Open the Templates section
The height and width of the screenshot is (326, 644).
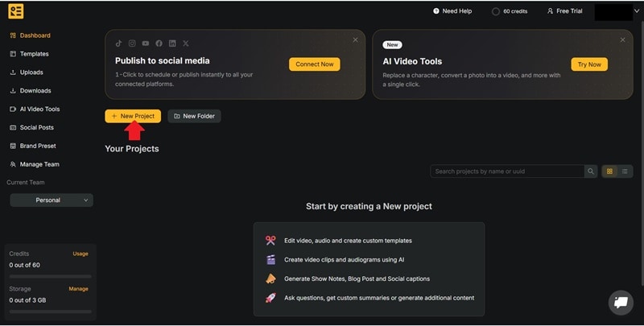click(x=29, y=54)
